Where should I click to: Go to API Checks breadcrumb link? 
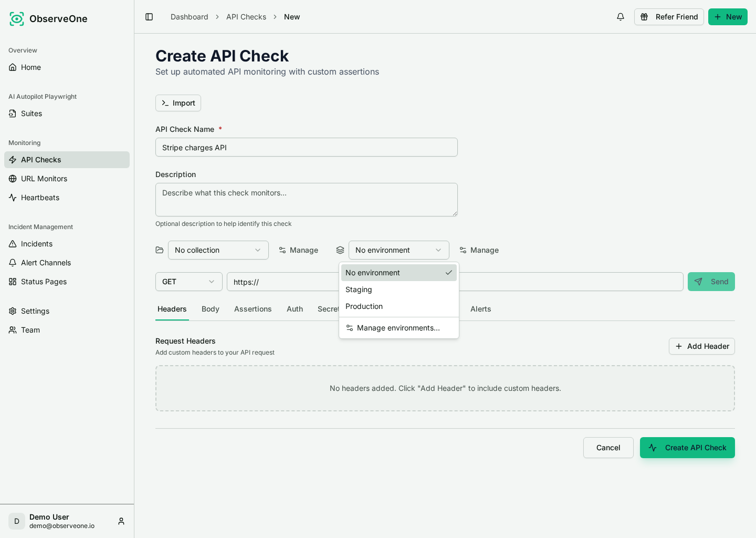pos(246,17)
